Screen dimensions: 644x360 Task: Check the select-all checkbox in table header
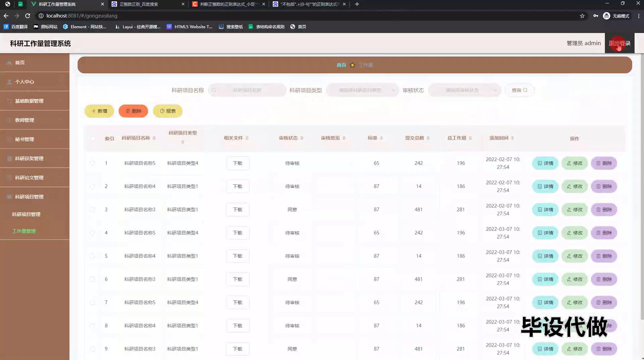[x=93, y=138]
